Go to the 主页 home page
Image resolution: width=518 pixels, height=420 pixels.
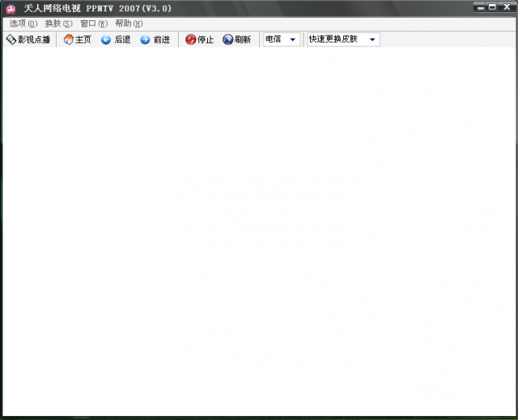(77, 40)
